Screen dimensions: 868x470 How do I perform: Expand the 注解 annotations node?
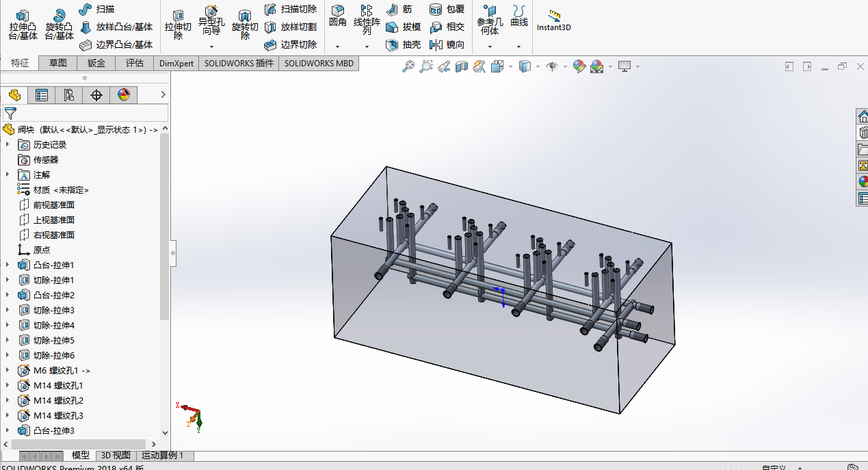[x=8, y=174]
